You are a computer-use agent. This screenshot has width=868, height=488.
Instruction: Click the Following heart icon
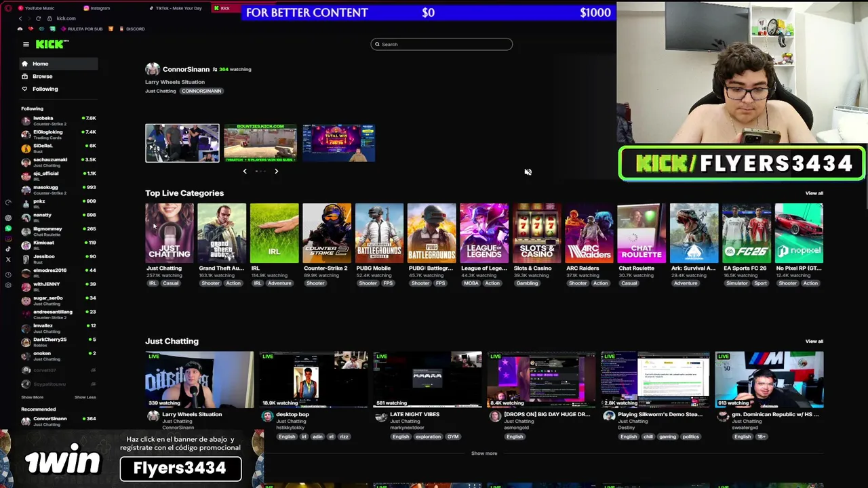(x=25, y=89)
